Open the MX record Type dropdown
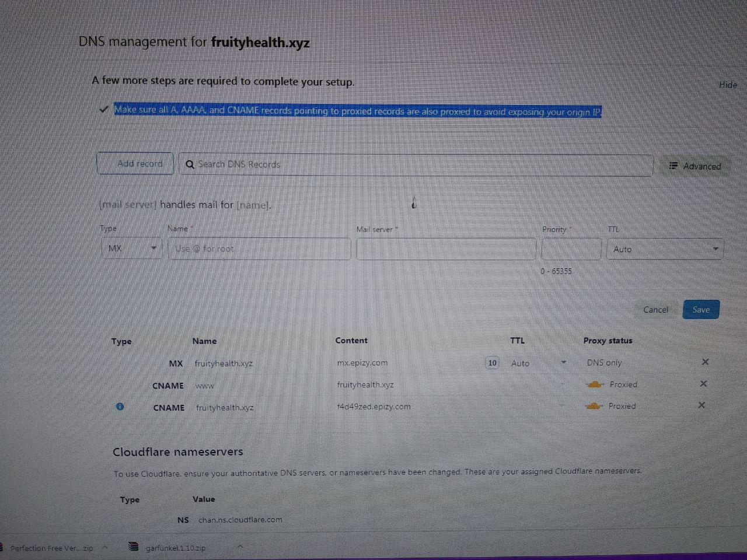The image size is (747, 560). click(x=131, y=249)
